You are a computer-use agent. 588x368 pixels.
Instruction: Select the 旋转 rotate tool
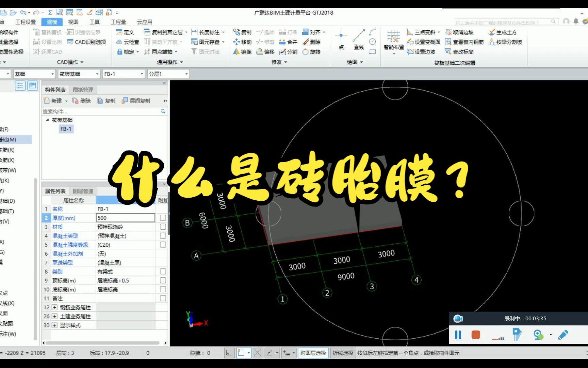point(311,52)
